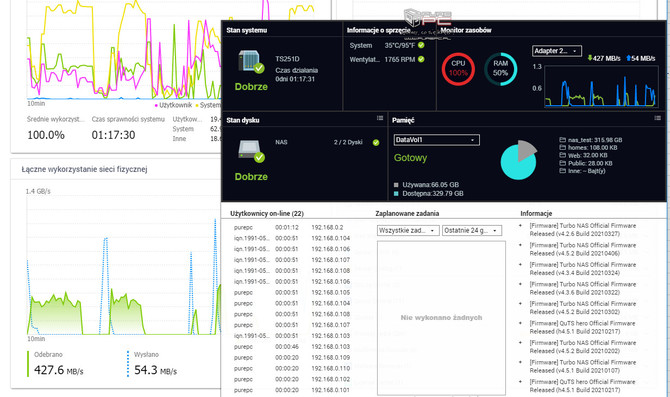Click the Stan dysku panel header

point(243,120)
